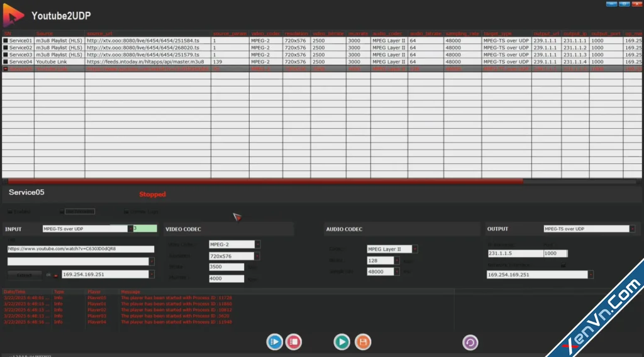Click the video_codec column header
Image resolution: width=644 pixels, height=357 pixels.
[x=266, y=34]
